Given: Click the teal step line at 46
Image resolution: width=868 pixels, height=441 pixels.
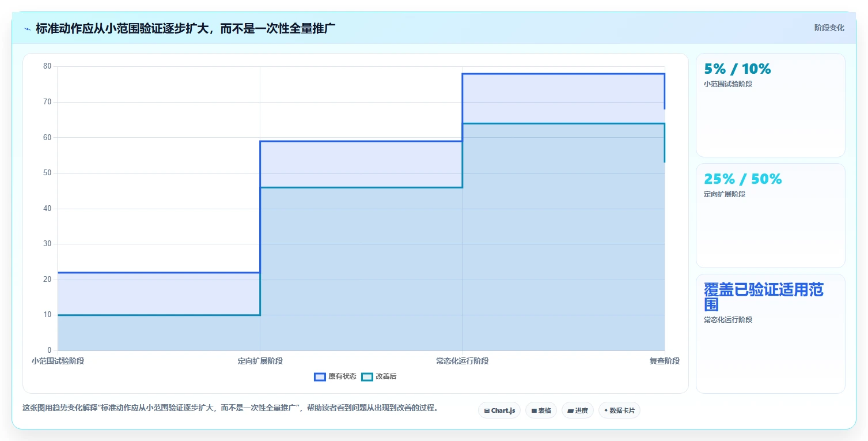Looking at the screenshot, I should [361, 187].
